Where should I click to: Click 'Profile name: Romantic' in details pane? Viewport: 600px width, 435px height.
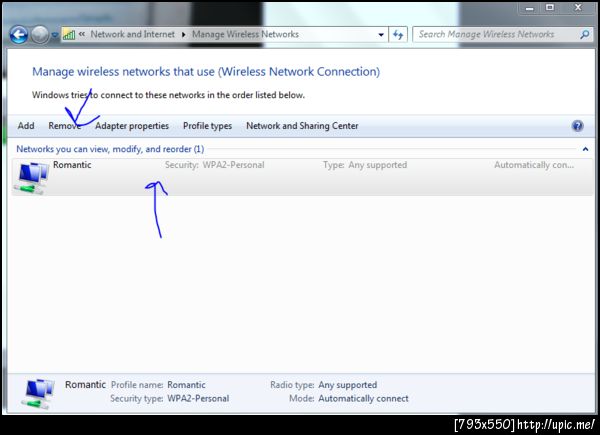[158, 385]
